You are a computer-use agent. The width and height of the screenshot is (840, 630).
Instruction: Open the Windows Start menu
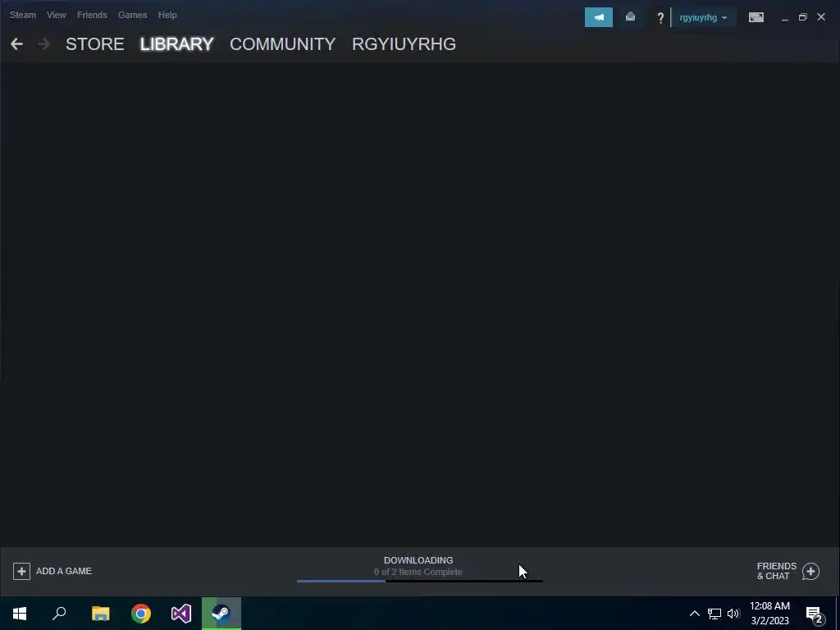pyautogui.click(x=20, y=614)
